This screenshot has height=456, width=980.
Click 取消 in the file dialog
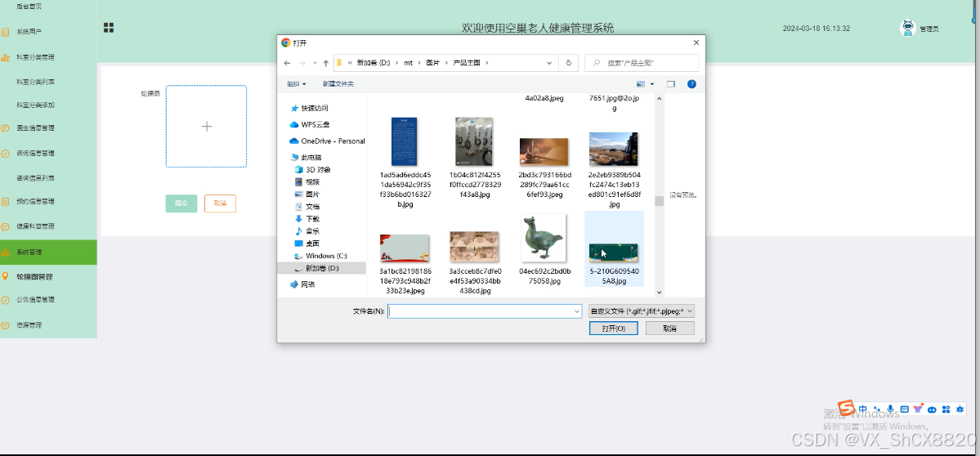pos(670,328)
